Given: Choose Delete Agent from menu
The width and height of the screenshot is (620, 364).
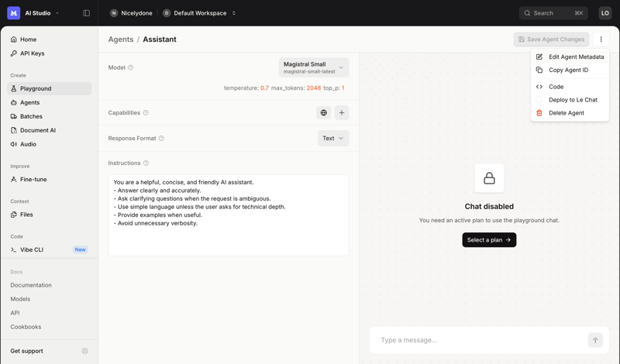Looking at the screenshot, I should click(x=566, y=113).
